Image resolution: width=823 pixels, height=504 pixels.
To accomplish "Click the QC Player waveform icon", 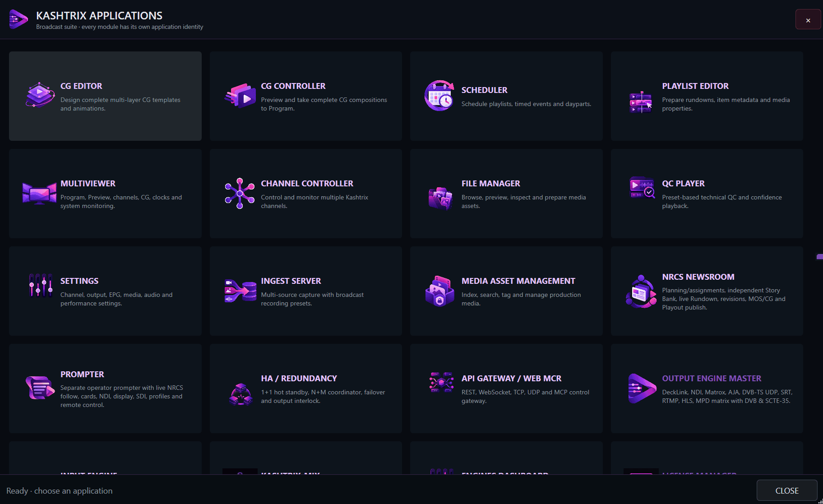I will (x=642, y=187).
